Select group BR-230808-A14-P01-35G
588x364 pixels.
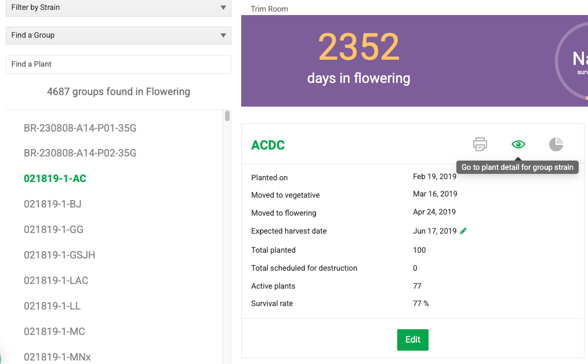(80, 128)
